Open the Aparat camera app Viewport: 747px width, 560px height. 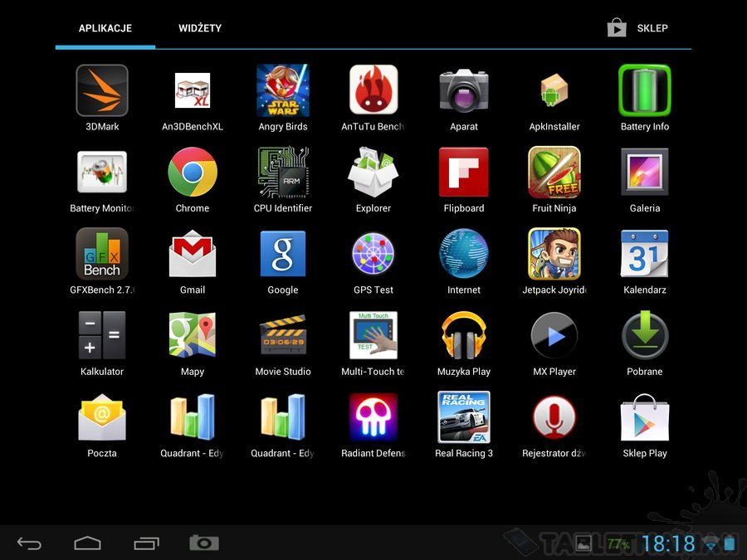click(x=463, y=90)
